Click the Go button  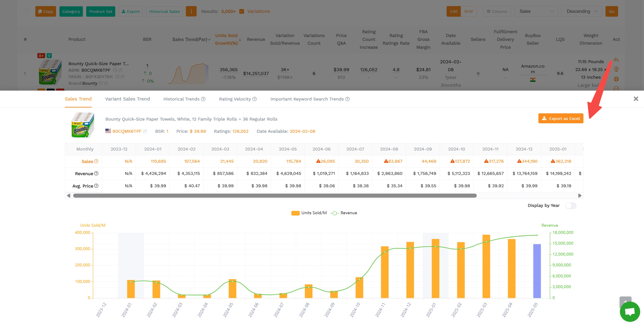click(612, 11)
